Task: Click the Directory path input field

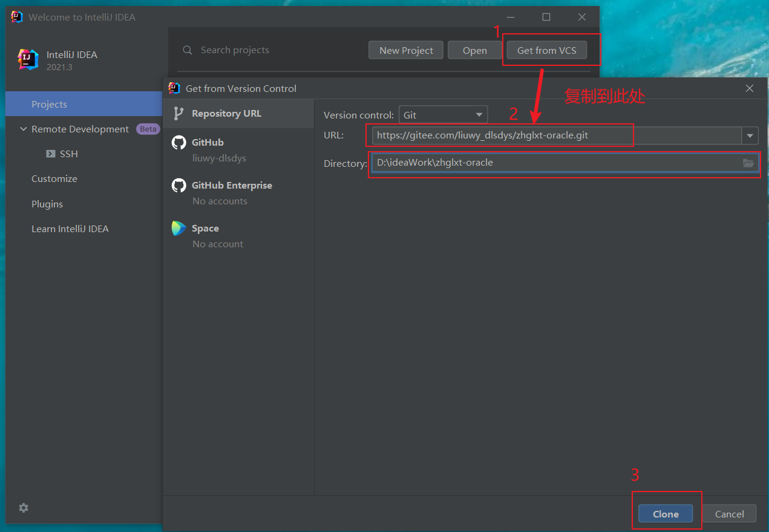Action: (x=557, y=163)
